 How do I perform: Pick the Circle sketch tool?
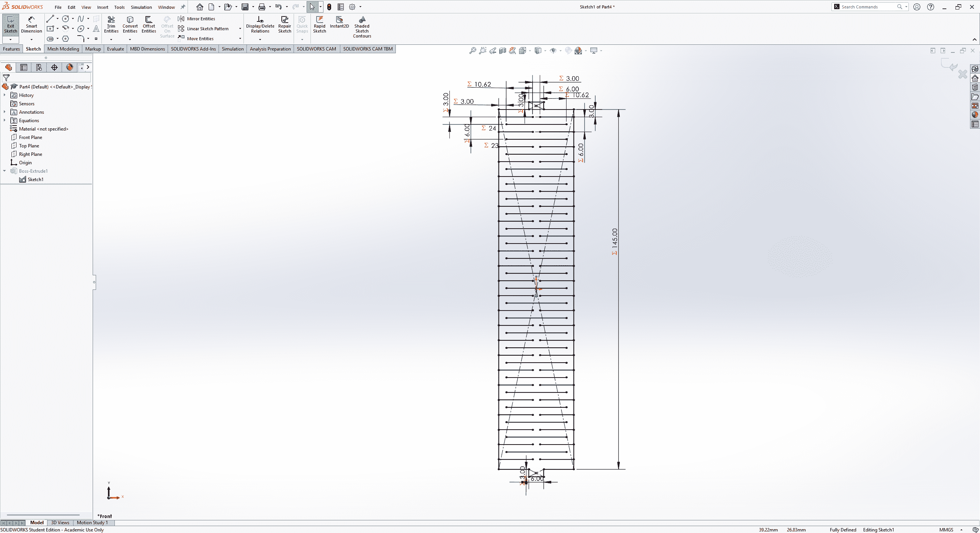(x=65, y=18)
